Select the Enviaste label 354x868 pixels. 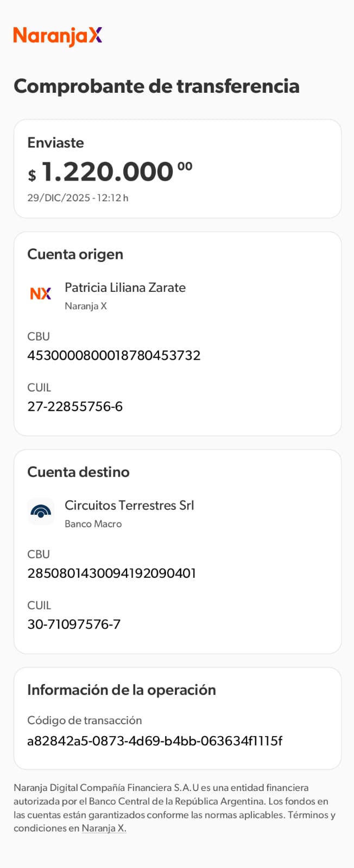tap(55, 143)
